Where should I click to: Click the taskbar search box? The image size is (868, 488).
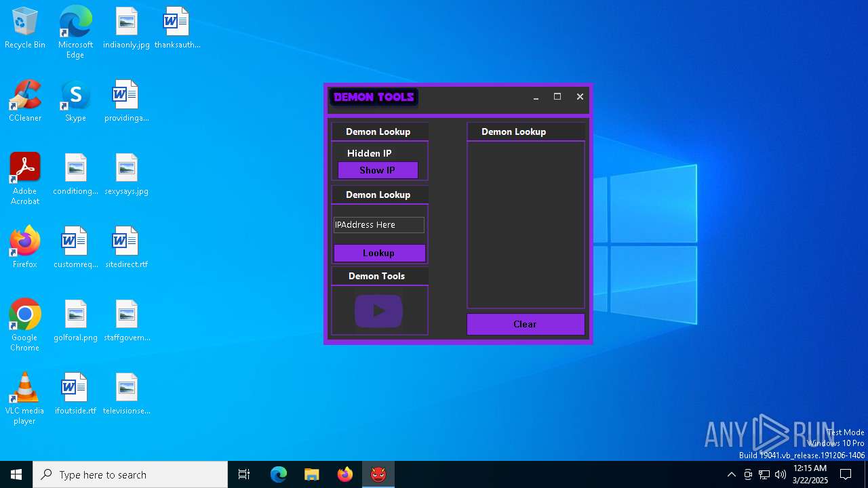pos(130,474)
